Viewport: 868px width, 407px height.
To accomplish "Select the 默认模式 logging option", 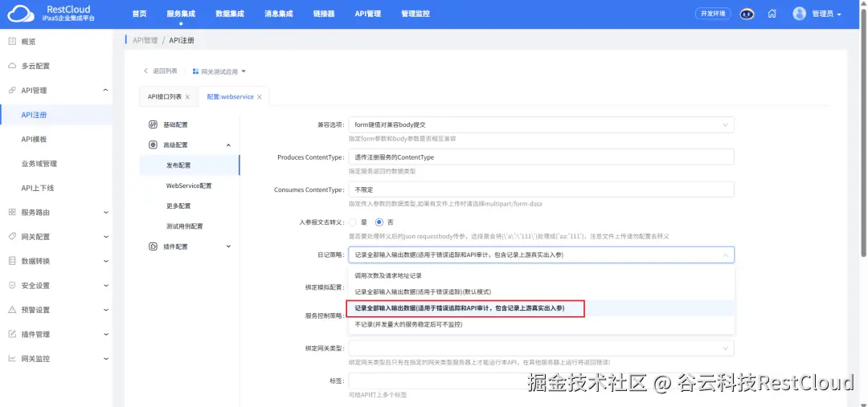I will click(x=542, y=291).
